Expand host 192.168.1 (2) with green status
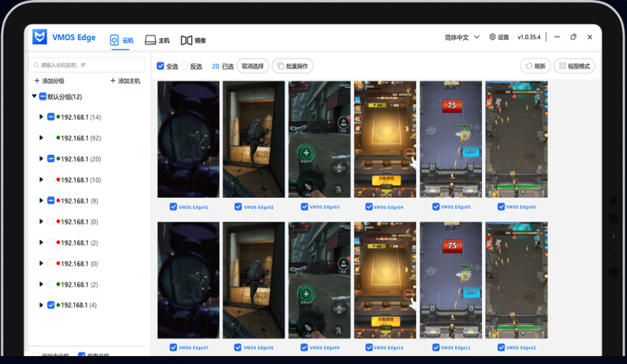The height and width of the screenshot is (364, 627). click(x=41, y=284)
